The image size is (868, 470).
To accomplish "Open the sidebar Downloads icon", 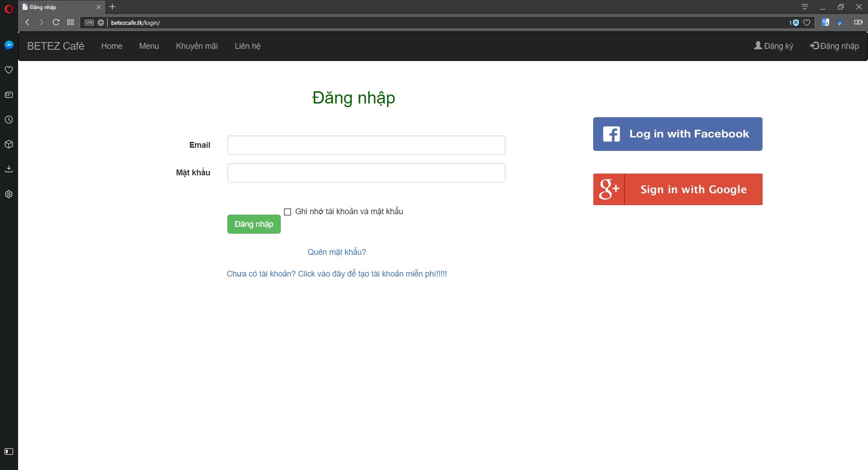I will tap(9, 169).
